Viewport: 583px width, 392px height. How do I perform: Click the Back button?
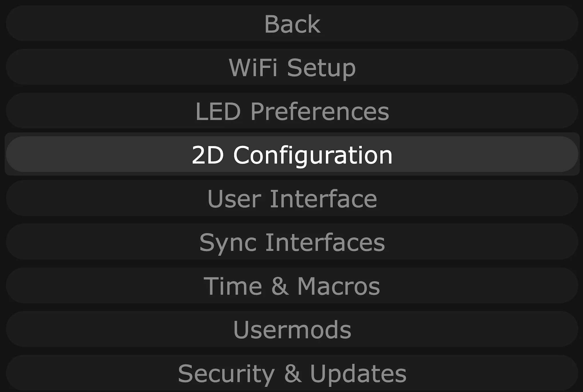[292, 24]
